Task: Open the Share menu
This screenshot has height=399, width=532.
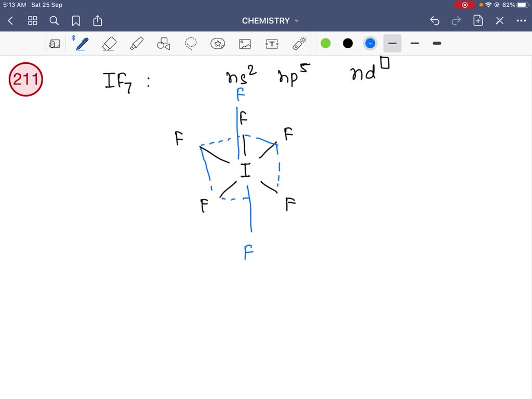Action: pos(98,21)
